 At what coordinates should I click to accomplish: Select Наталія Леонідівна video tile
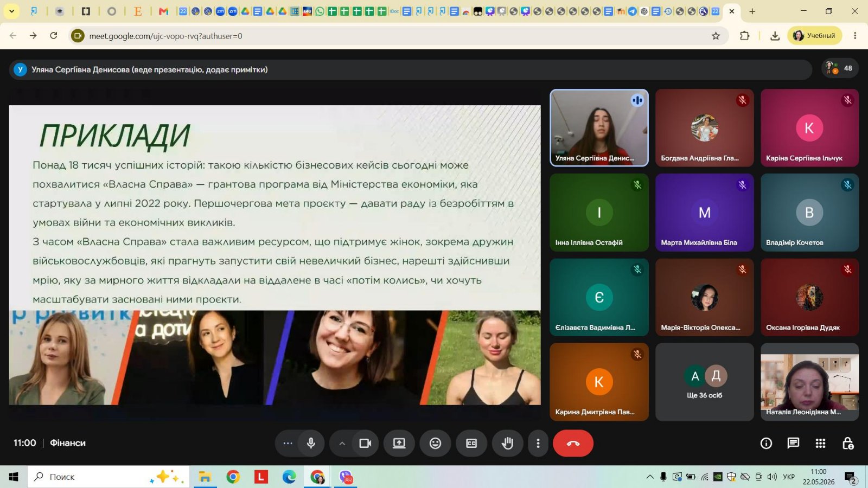click(x=809, y=382)
